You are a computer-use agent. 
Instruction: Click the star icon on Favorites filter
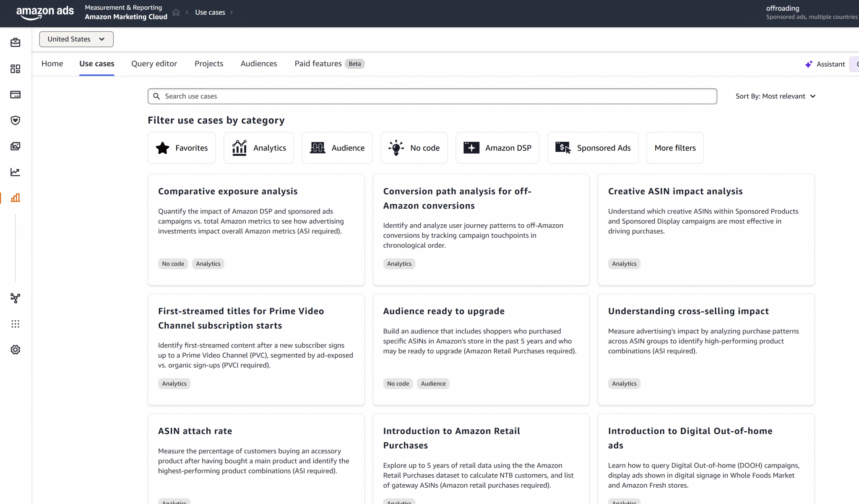coord(162,148)
